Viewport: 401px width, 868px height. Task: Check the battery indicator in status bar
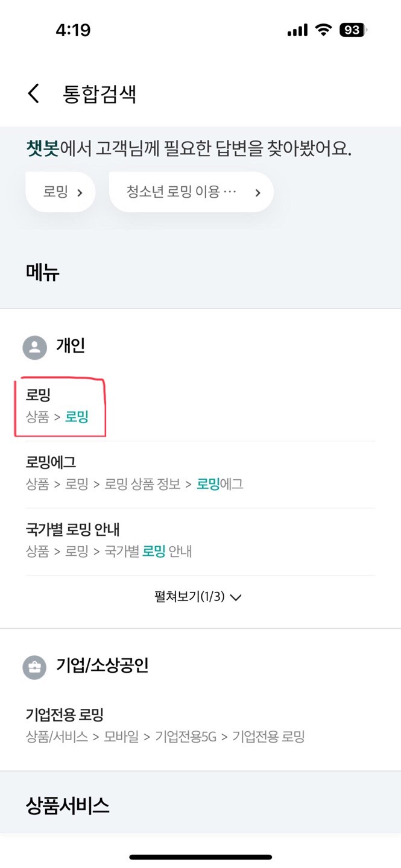point(353,30)
